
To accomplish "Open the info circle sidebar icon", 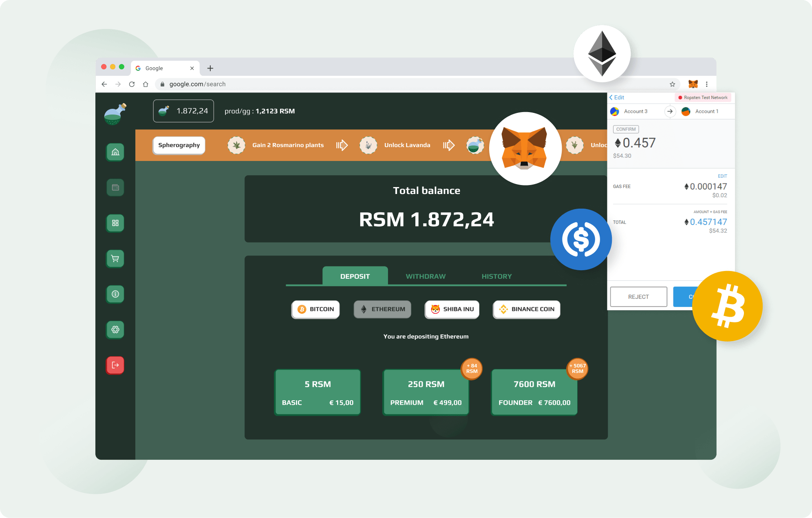I will tap(115, 294).
